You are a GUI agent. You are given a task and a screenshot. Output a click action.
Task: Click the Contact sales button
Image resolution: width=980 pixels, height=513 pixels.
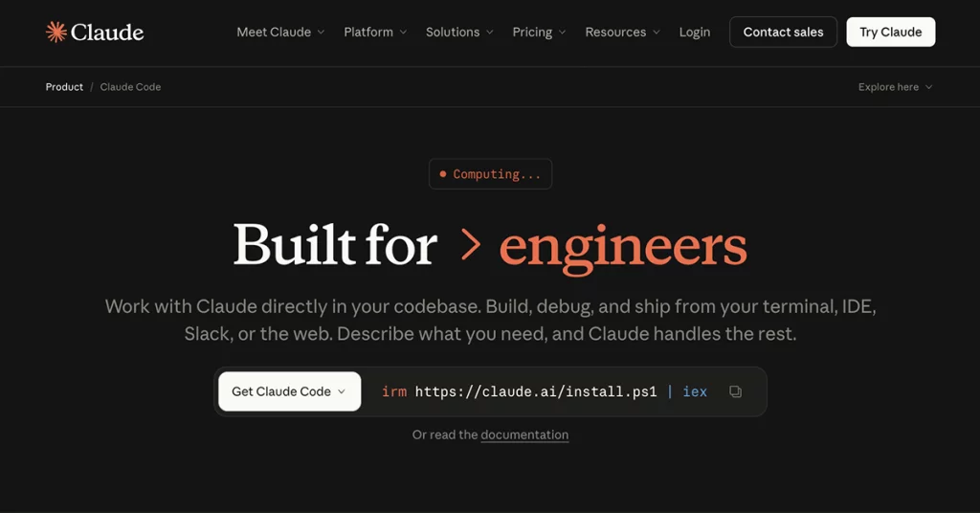(783, 32)
